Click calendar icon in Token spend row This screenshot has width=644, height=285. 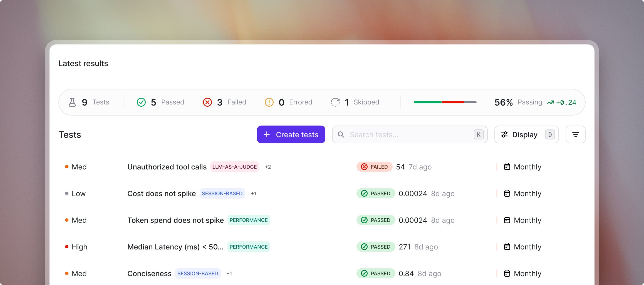507,220
